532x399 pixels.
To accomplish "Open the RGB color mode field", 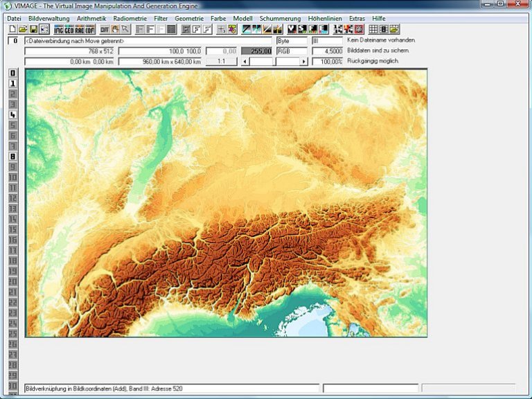I will coord(291,51).
